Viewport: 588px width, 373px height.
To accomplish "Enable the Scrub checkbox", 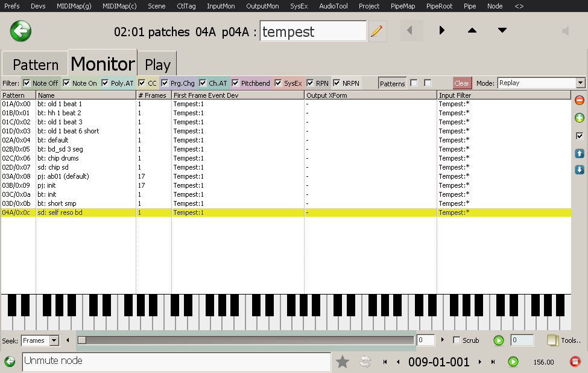I will coord(457,340).
